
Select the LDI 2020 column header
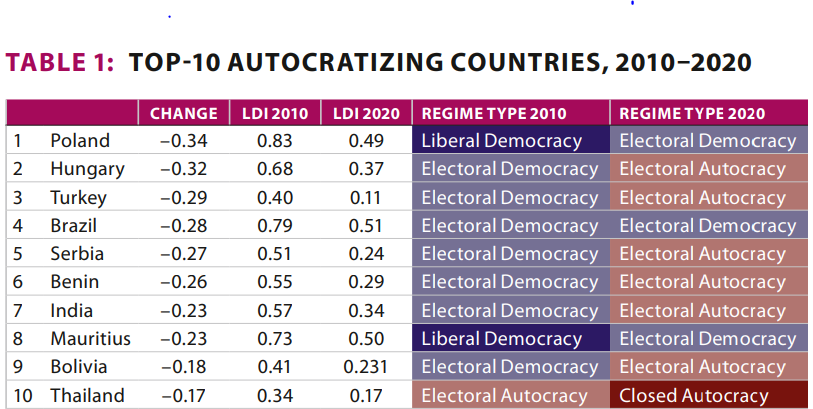(366, 113)
